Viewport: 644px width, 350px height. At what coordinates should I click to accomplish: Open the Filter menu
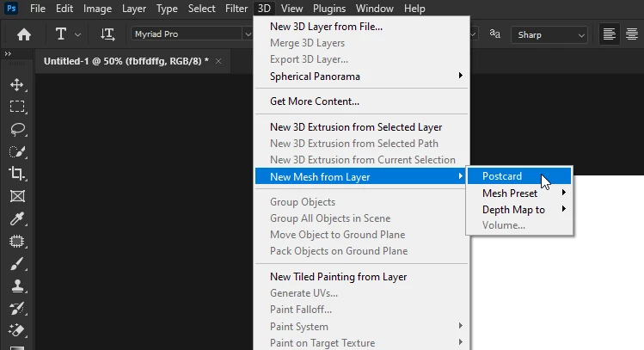236,9
